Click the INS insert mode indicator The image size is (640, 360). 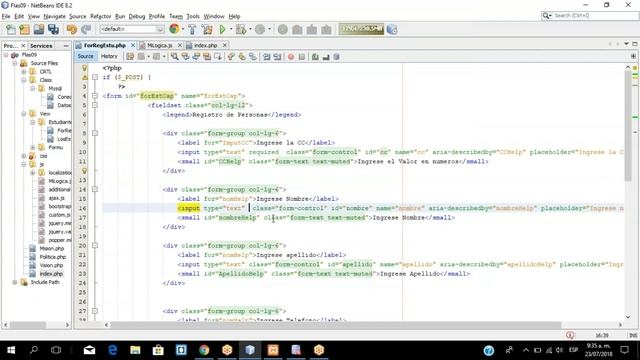[x=633, y=336]
